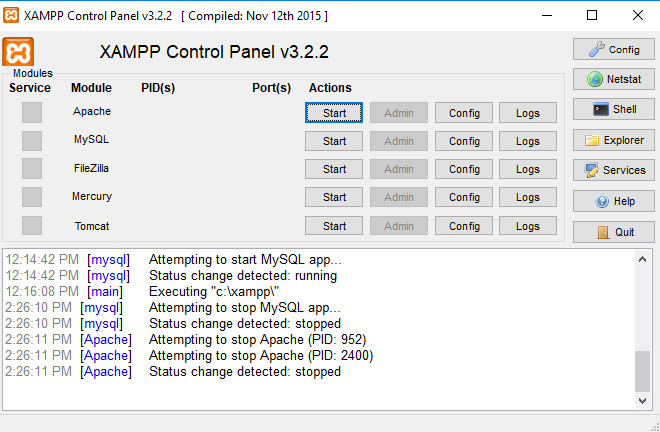Open Tomcat Config button
This screenshot has width=660, height=432.
tap(464, 226)
